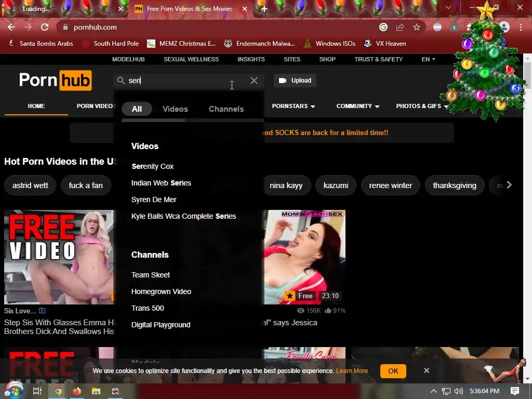Screen dimensions: 532x399
Task: Open the network tray icon
Action: [x=446, y=391]
